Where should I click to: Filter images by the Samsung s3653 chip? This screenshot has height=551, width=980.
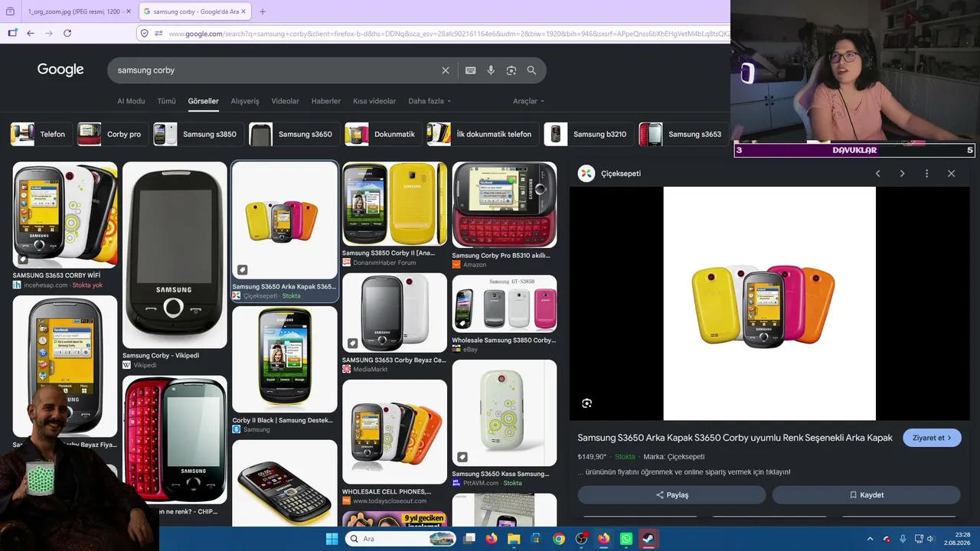tap(684, 134)
